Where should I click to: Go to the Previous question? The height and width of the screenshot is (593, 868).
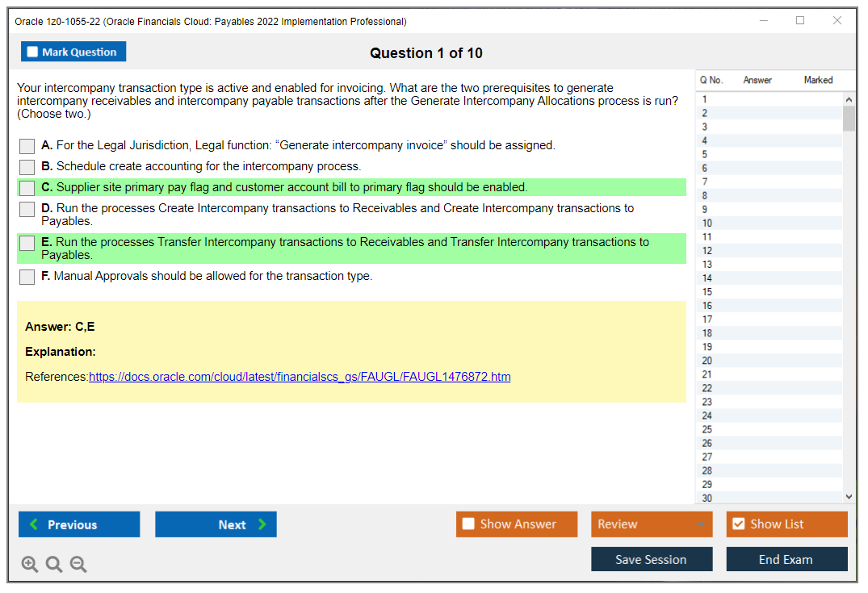[79, 524]
